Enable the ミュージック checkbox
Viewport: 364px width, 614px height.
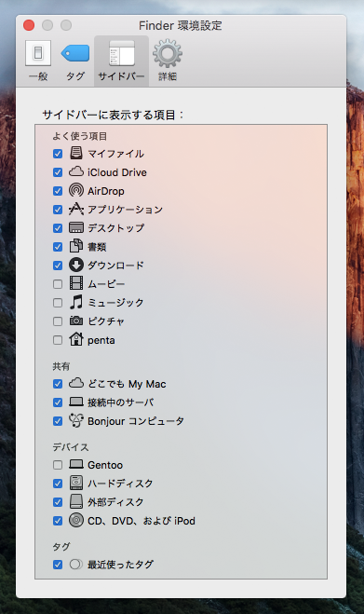(58, 303)
